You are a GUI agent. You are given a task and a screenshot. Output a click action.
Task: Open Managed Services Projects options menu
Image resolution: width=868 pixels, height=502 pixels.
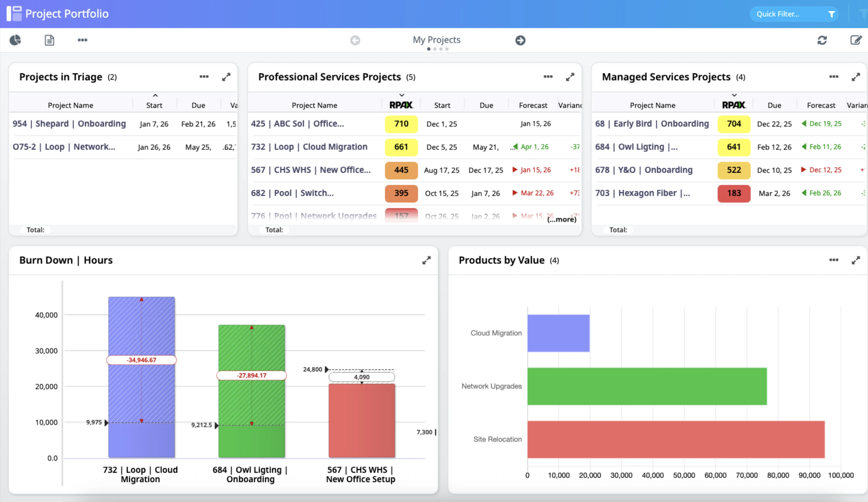834,77
